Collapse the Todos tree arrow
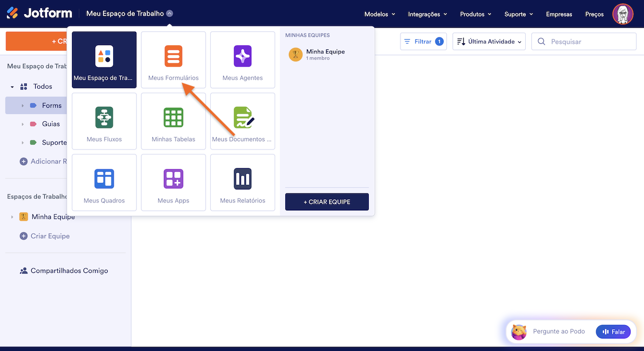This screenshot has width=644, height=351. [12, 87]
